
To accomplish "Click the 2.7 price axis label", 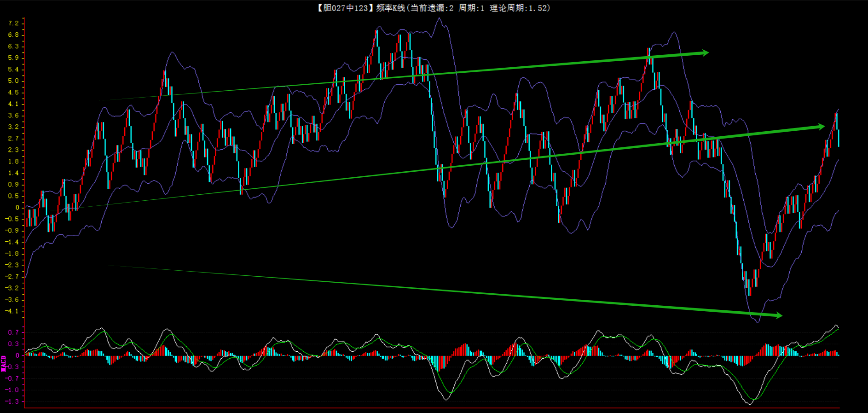I will tap(13, 139).
